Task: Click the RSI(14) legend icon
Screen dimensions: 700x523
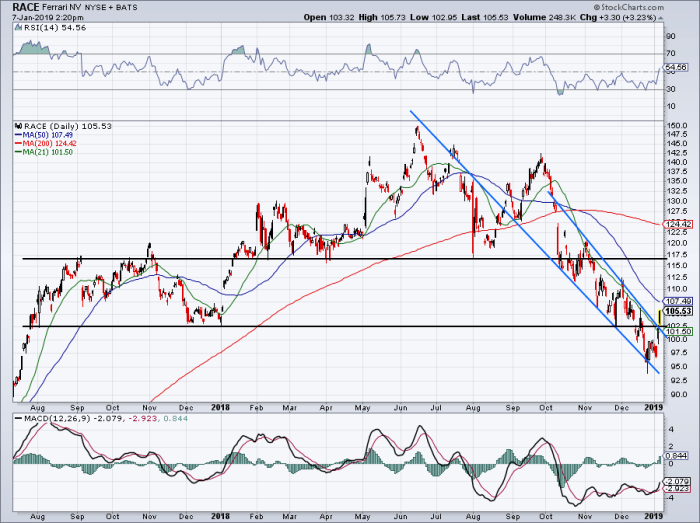Action: (x=18, y=28)
